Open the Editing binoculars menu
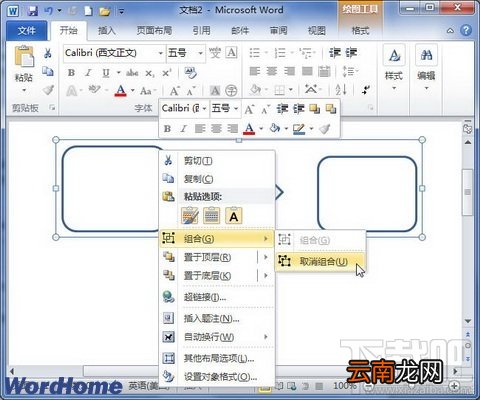The image size is (480, 400). pyautogui.click(x=426, y=69)
